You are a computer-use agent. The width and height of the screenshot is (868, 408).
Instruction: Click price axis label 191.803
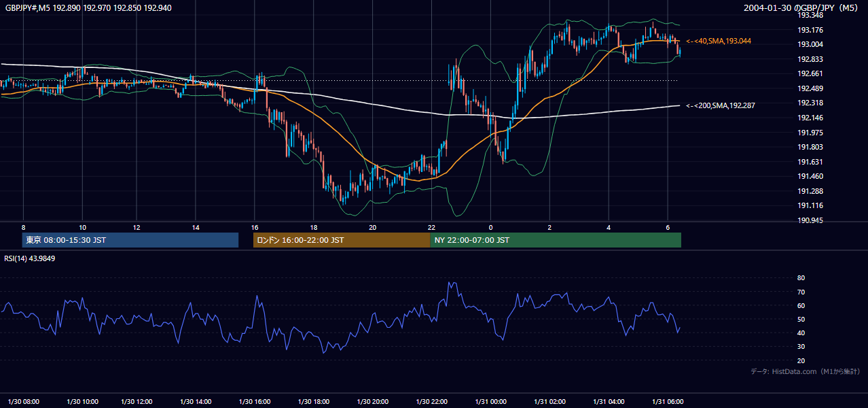click(x=810, y=147)
